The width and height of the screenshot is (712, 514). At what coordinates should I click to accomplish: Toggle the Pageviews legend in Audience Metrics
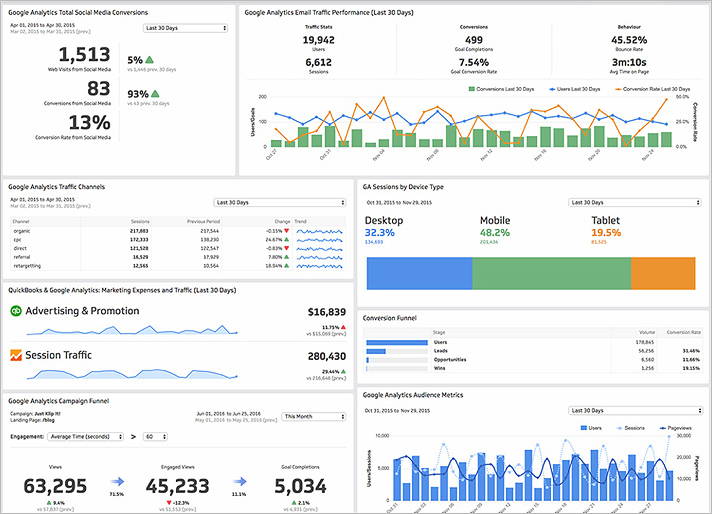tap(675, 428)
